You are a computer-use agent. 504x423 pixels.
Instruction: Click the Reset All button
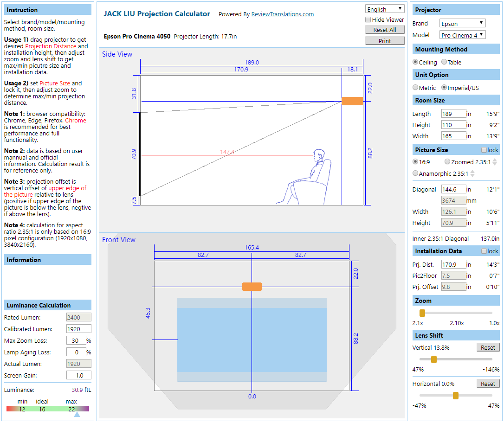point(385,30)
